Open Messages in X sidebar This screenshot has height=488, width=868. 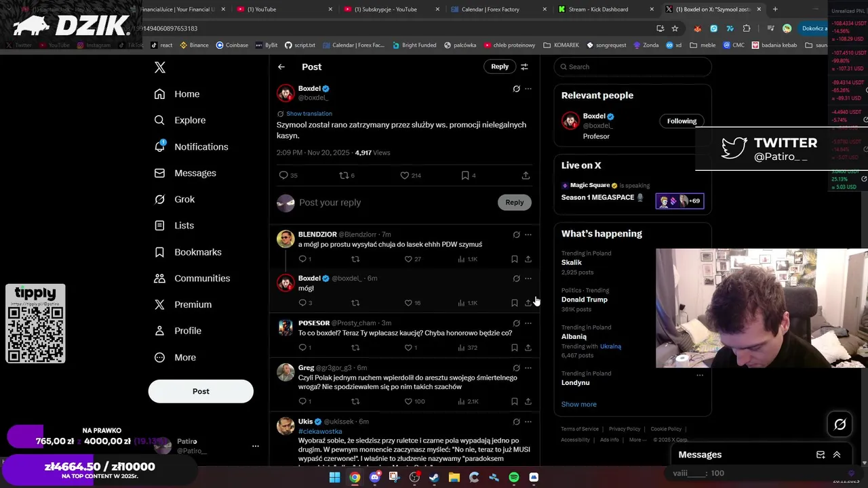point(185,173)
